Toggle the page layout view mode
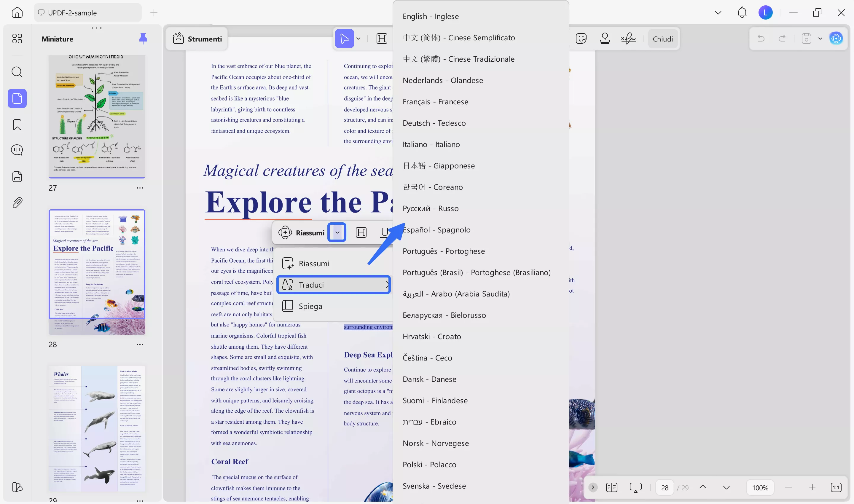The width and height of the screenshot is (854, 504). pyautogui.click(x=611, y=487)
